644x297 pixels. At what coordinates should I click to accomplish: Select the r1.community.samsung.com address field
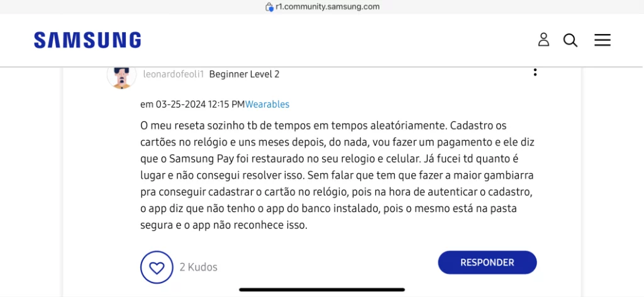click(323, 7)
